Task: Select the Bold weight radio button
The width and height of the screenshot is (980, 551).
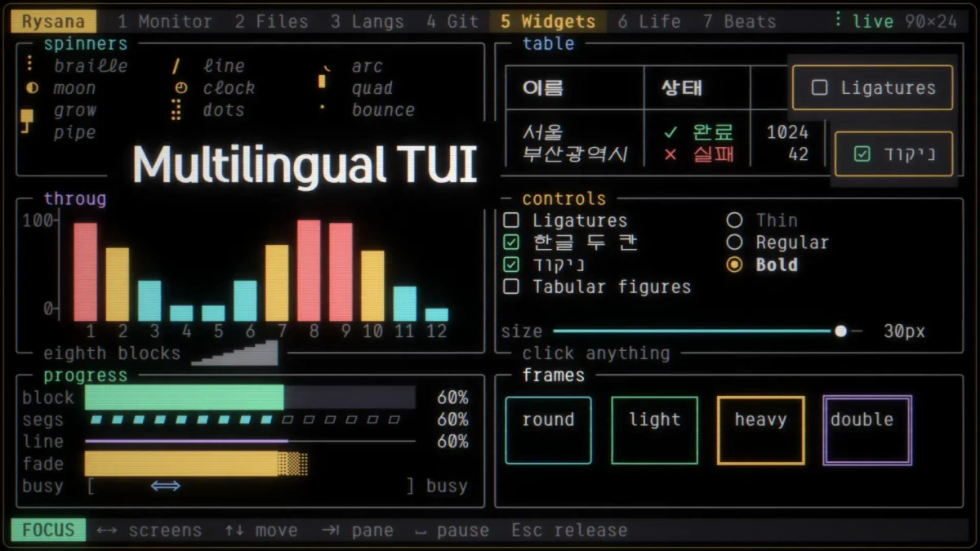Action: point(734,264)
